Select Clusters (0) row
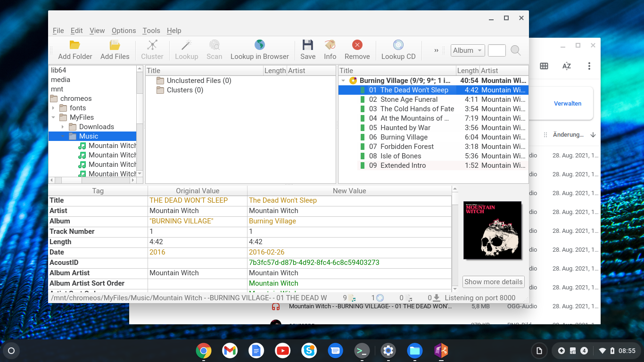The height and width of the screenshot is (362, 644). pyautogui.click(x=240, y=90)
